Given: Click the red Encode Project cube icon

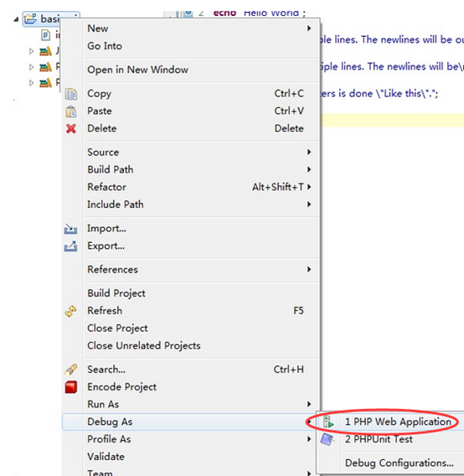Looking at the screenshot, I should [x=70, y=387].
